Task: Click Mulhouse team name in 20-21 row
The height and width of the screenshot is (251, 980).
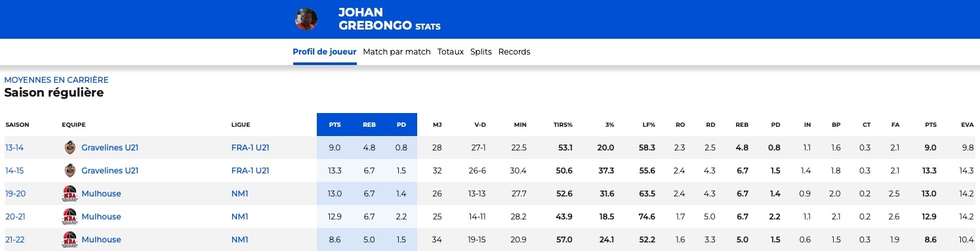Action: [x=101, y=217]
